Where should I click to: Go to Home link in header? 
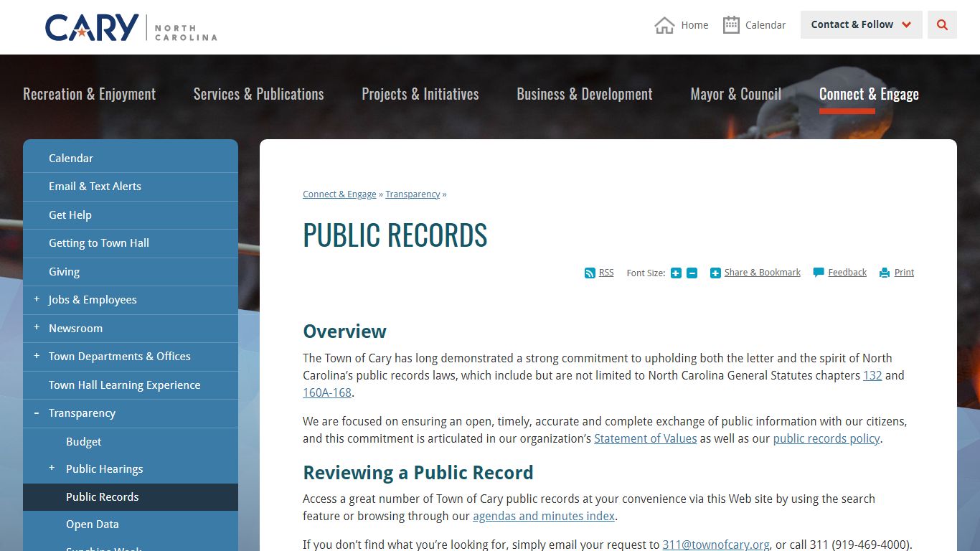694,25
